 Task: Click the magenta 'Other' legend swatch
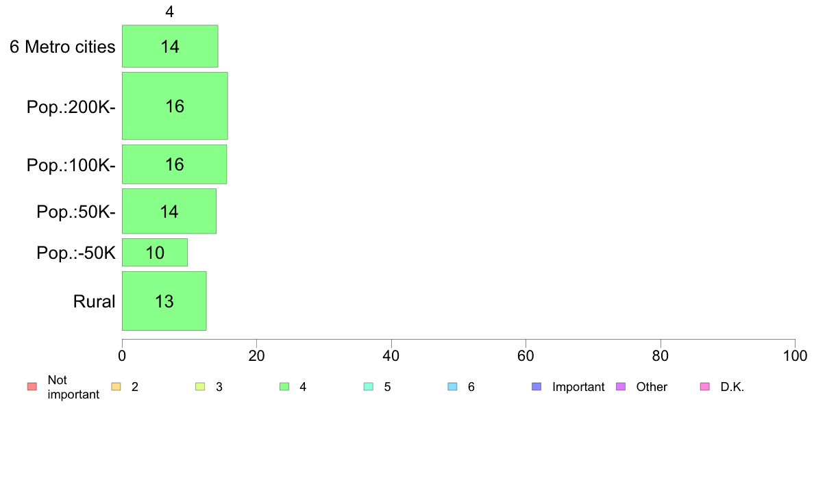tap(621, 387)
